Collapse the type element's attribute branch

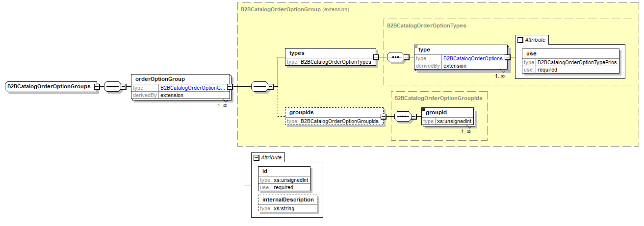pos(508,57)
